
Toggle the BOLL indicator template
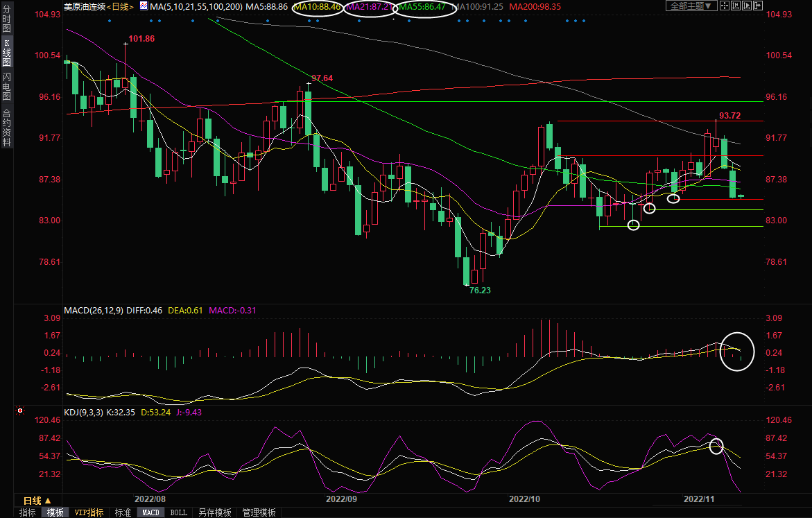click(x=178, y=513)
